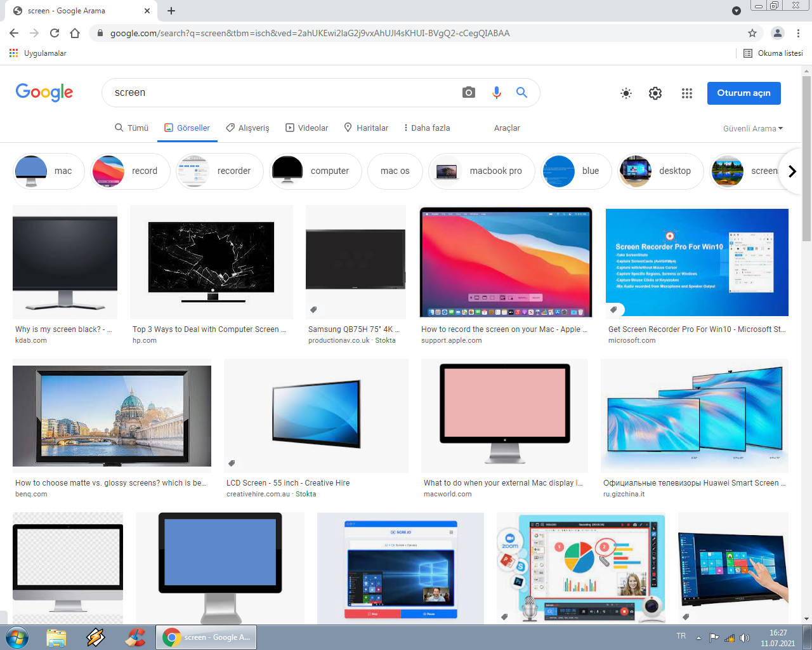Select the 'macbook pro' suggestion chip
The height and width of the screenshot is (650, 812).
tap(481, 171)
